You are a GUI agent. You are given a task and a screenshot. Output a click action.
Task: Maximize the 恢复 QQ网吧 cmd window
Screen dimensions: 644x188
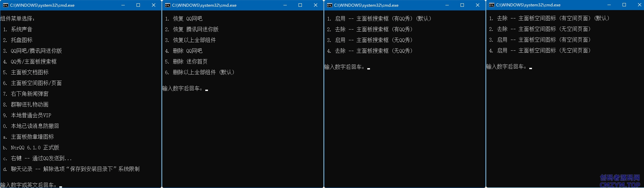click(300, 5)
